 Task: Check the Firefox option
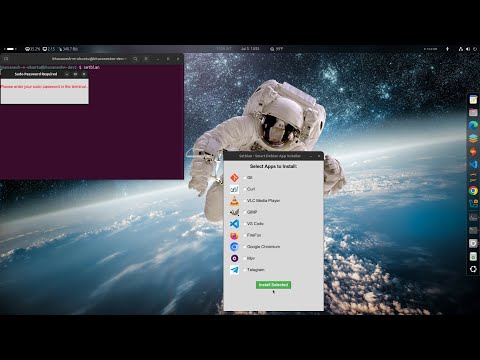coord(245,235)
